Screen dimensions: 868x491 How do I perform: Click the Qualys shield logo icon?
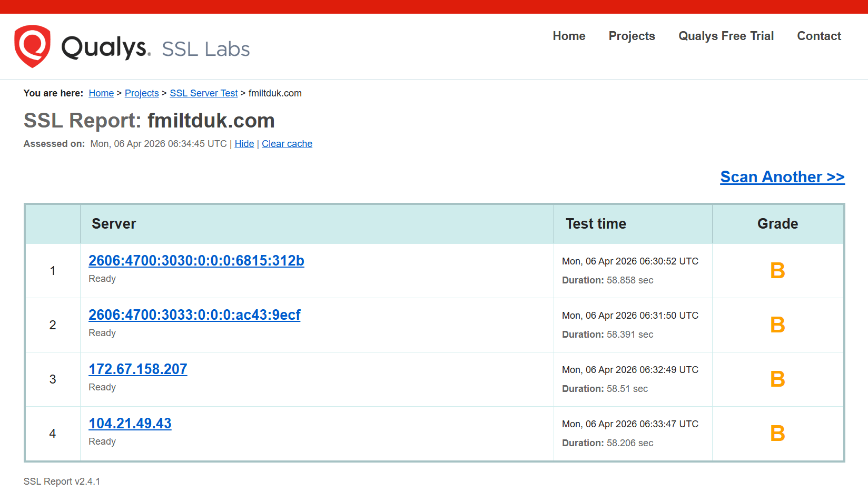click(32, 46)
